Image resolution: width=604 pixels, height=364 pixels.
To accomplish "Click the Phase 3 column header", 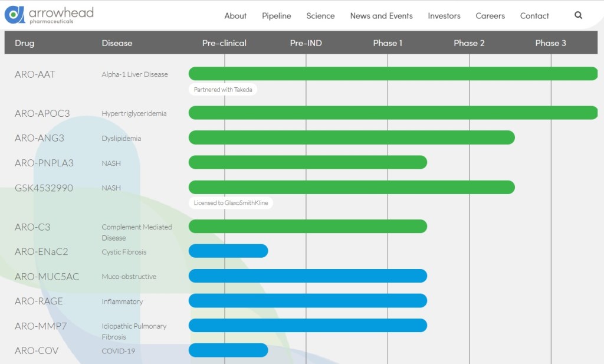I will (550, 43).
